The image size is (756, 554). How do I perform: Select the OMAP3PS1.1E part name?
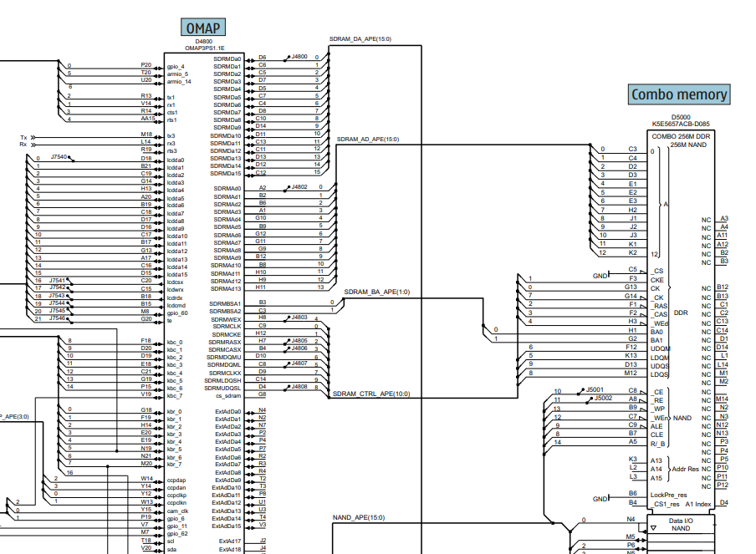204,48
